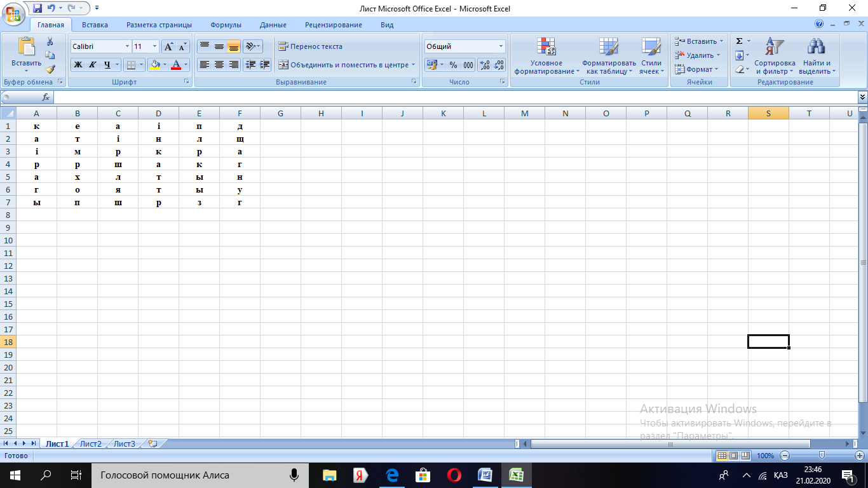Open the Данные tab
This screenshot has width=868, height=488.
[273, 25]
